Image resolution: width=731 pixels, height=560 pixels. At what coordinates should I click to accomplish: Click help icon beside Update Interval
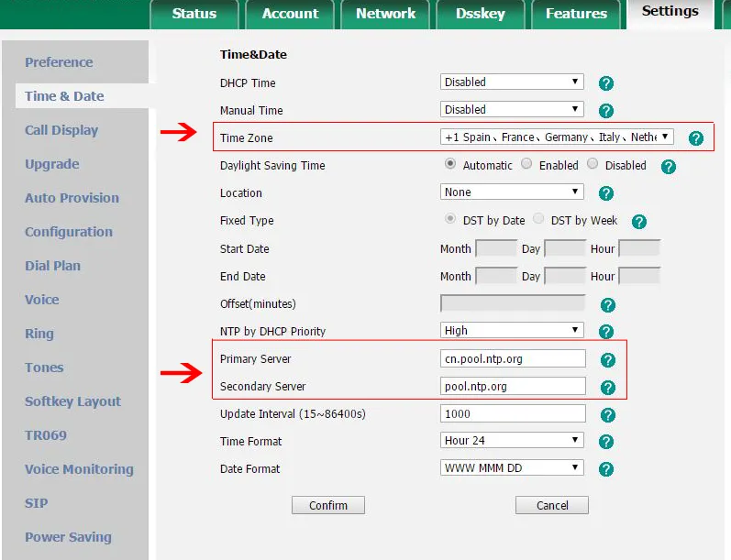[605, 415]
